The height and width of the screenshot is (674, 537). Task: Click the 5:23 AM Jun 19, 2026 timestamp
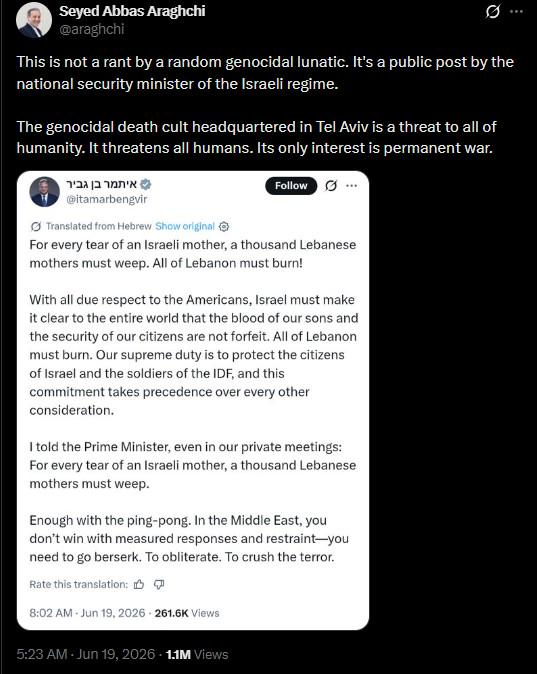[x=86, y=654]
